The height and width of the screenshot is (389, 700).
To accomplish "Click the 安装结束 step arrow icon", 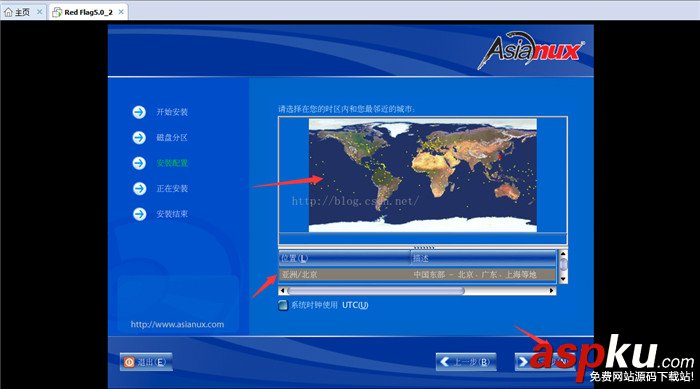I will click(x=139, y=214).
